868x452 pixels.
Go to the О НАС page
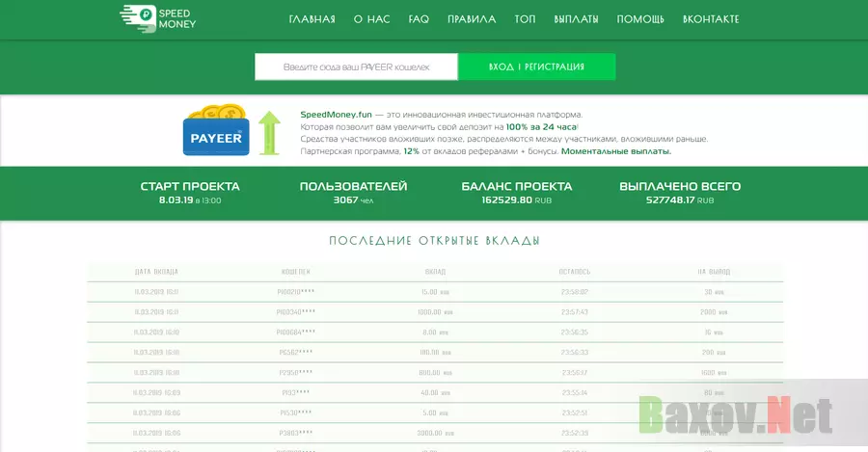372,19
